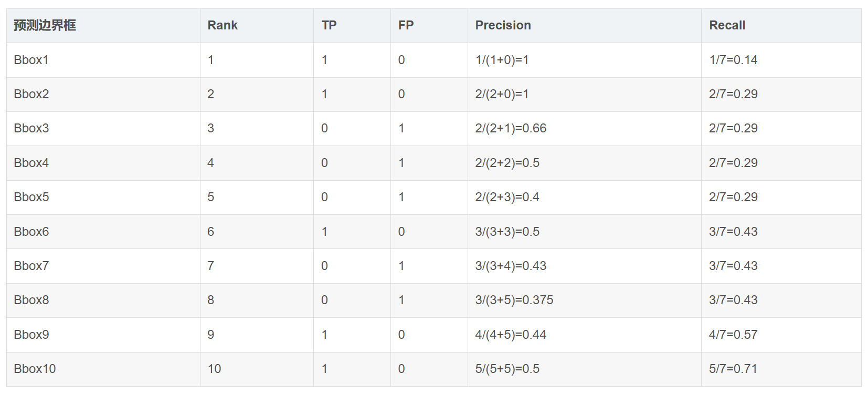Select the Bbox8 row label
The width and height of the screenshot is (868, 394).
(x=31, y=300)
